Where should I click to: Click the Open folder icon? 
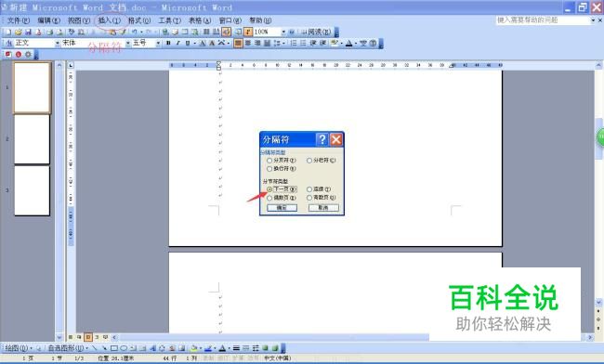click(x=18, y=32)
